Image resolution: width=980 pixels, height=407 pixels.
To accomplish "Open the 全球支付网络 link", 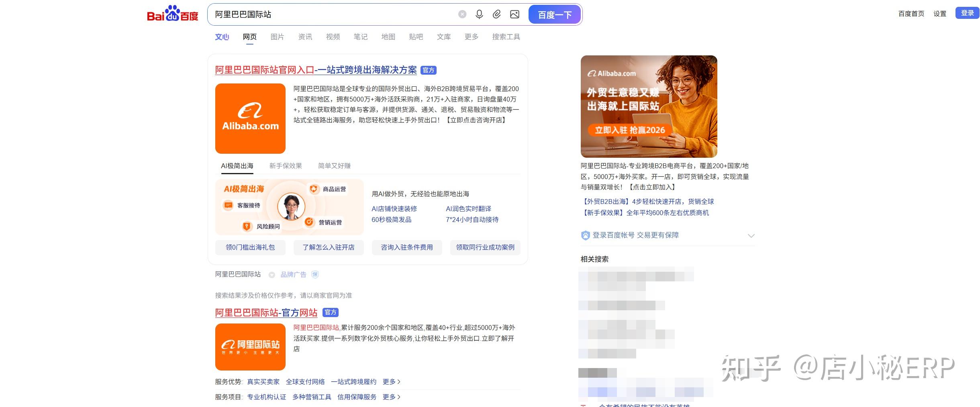I will click(305, 382).
